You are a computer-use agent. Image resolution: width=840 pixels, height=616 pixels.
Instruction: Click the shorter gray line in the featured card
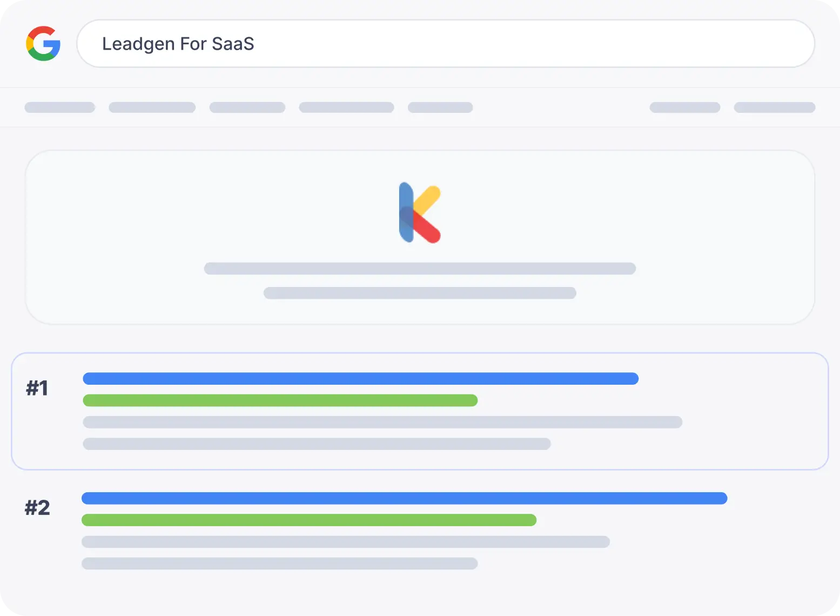[x=420, y=293]
